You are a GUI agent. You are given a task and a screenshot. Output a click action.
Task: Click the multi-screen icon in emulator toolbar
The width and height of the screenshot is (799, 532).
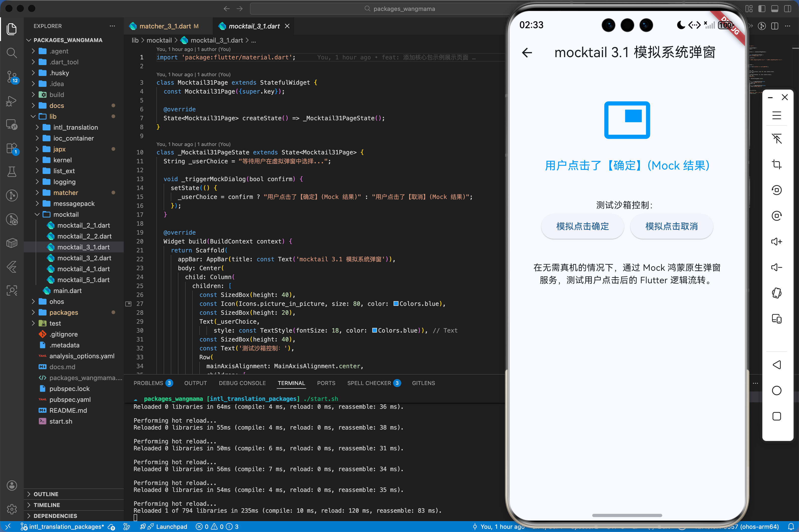pyautogui.click(x=776, y=319)
